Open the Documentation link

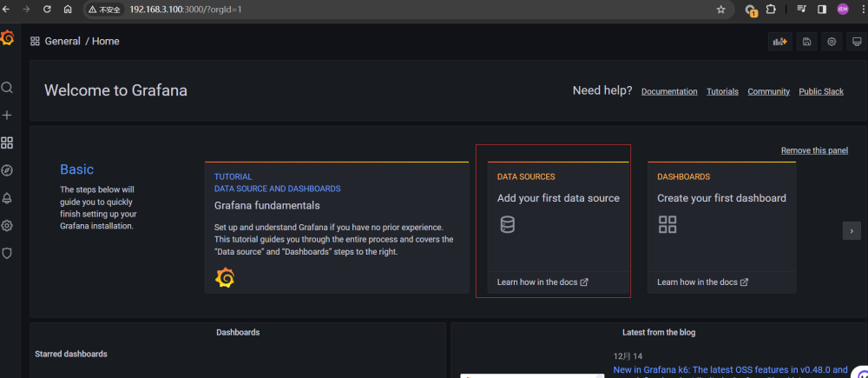click(x=669, y=91)
